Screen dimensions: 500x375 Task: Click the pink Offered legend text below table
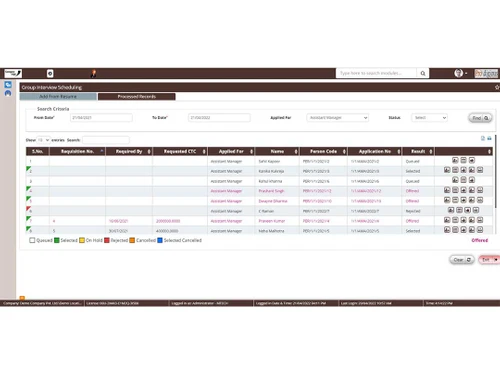click(x=479, y=240)
